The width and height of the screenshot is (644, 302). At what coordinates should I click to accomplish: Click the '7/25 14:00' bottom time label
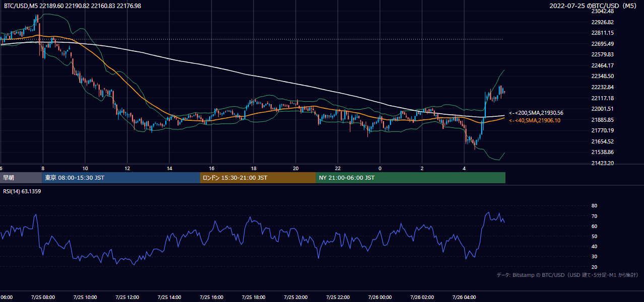[169, 297]
